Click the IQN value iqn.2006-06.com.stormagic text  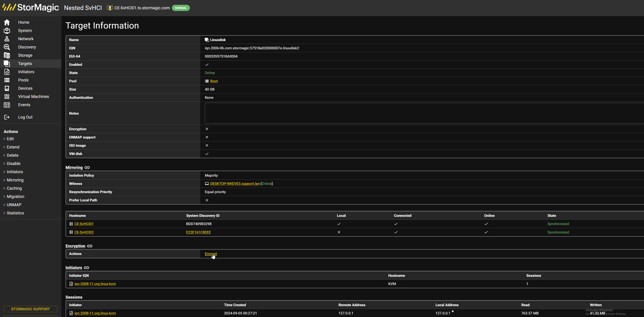(x=252, y=48)
